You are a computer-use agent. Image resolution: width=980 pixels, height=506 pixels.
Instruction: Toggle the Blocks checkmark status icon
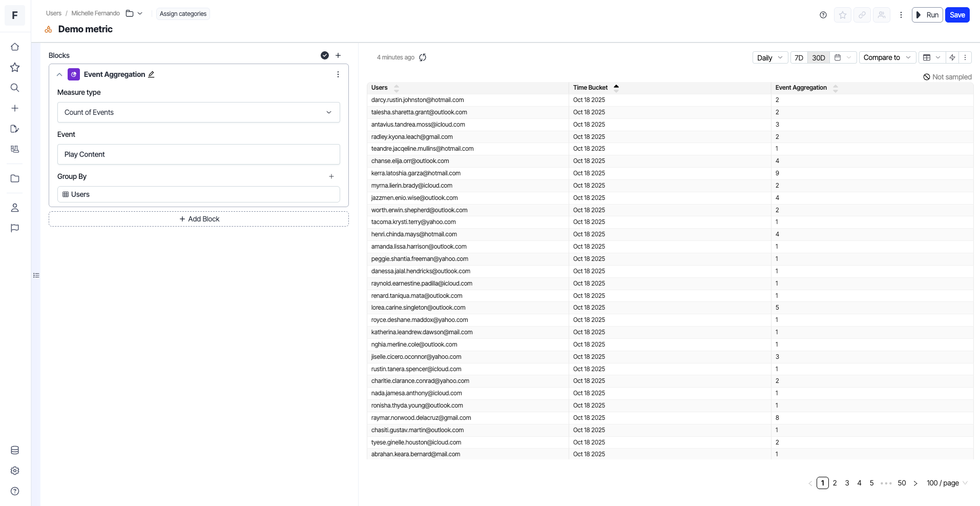(x=325, y=55)
